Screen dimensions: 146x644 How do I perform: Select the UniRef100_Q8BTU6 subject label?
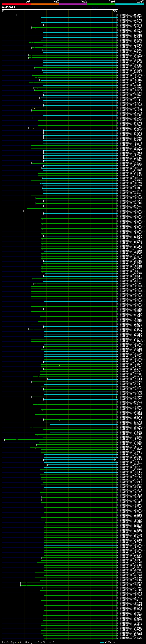pyautogui.click(x=131, y=311)
